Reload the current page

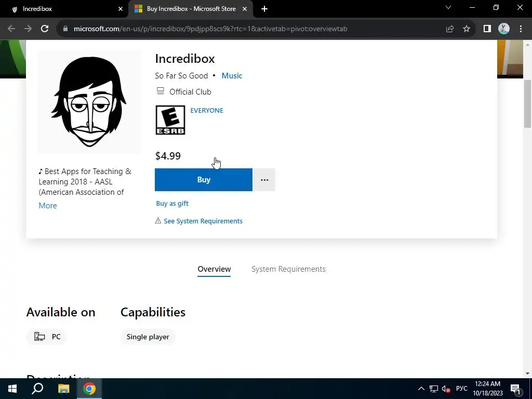pos(45,29)
